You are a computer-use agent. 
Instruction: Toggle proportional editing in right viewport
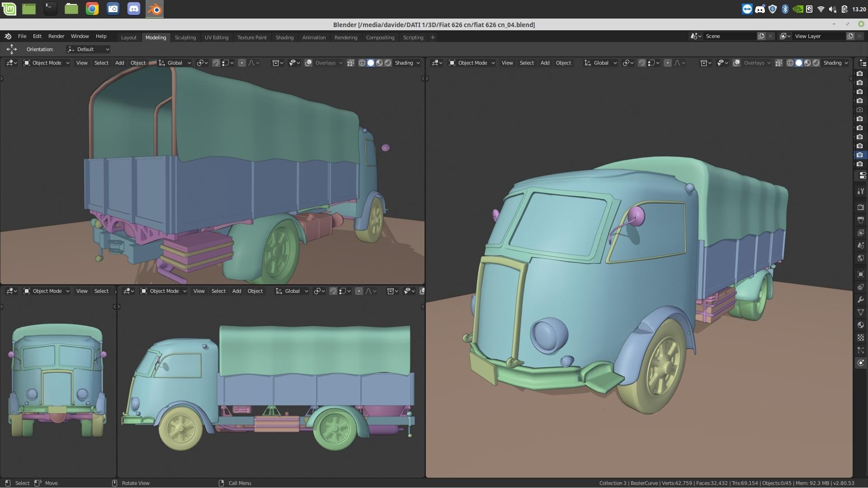coord(668,63)
